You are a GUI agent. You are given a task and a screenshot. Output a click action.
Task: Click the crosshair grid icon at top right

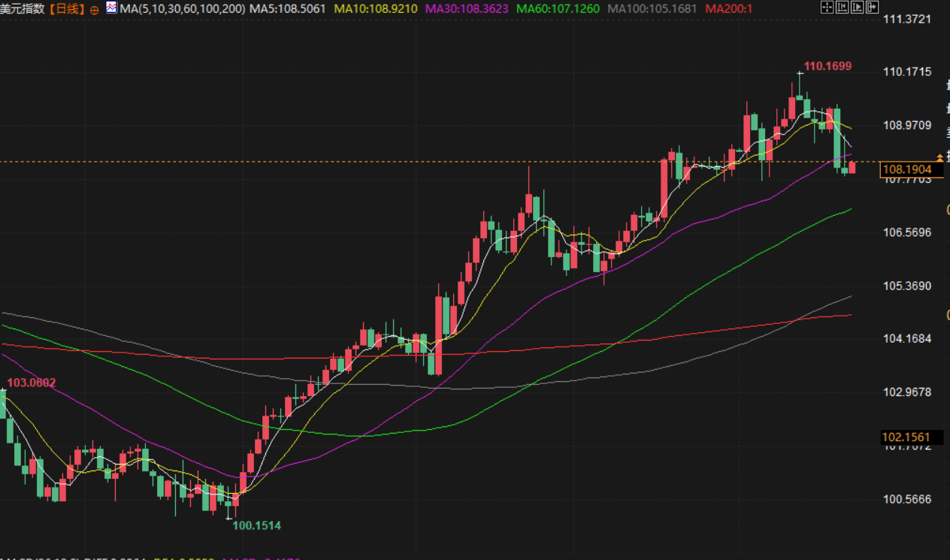point(826,8)
